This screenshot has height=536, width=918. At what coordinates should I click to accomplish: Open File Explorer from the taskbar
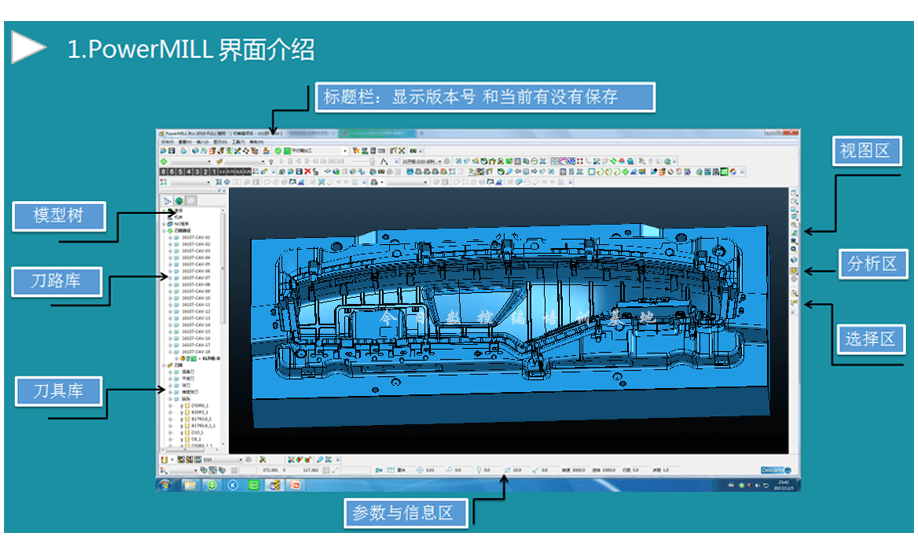(x=190, y=485)
